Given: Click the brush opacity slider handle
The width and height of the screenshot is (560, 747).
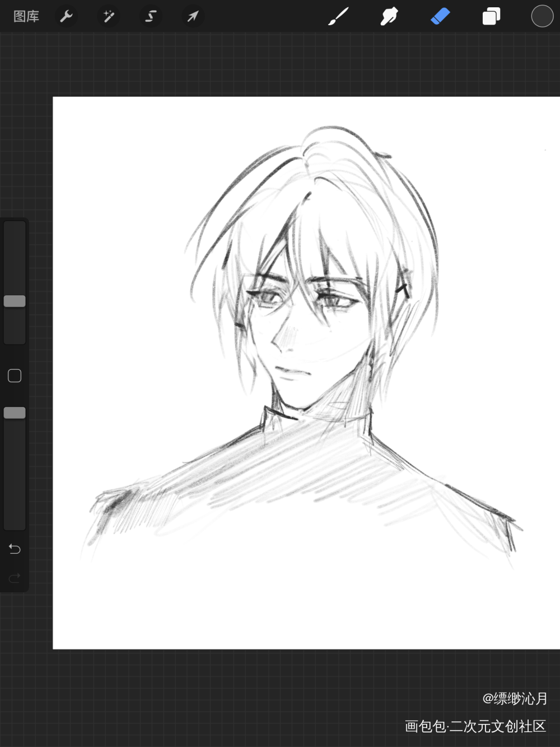Looking at the screenshot, I should [x=15, y=412].
